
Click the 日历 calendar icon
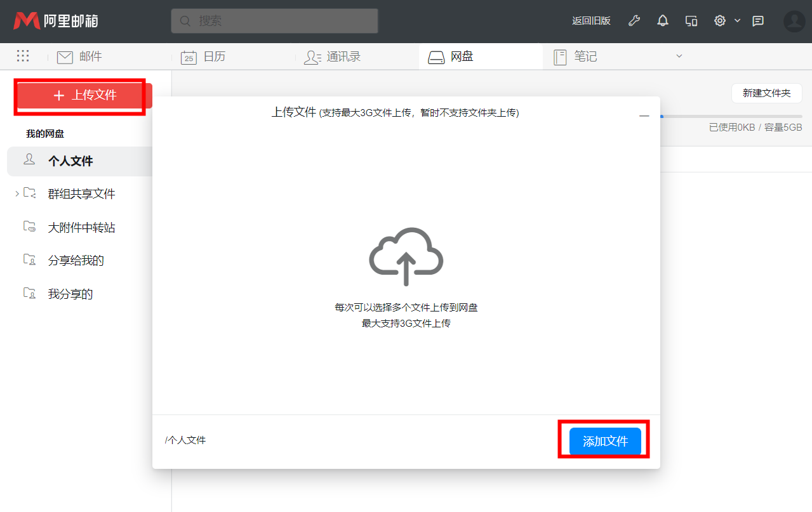click(189, 57)
